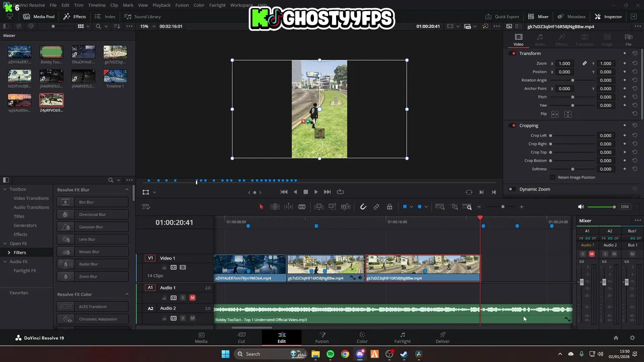
Task: Click the Windows Start button
Action: click(225, 354)
